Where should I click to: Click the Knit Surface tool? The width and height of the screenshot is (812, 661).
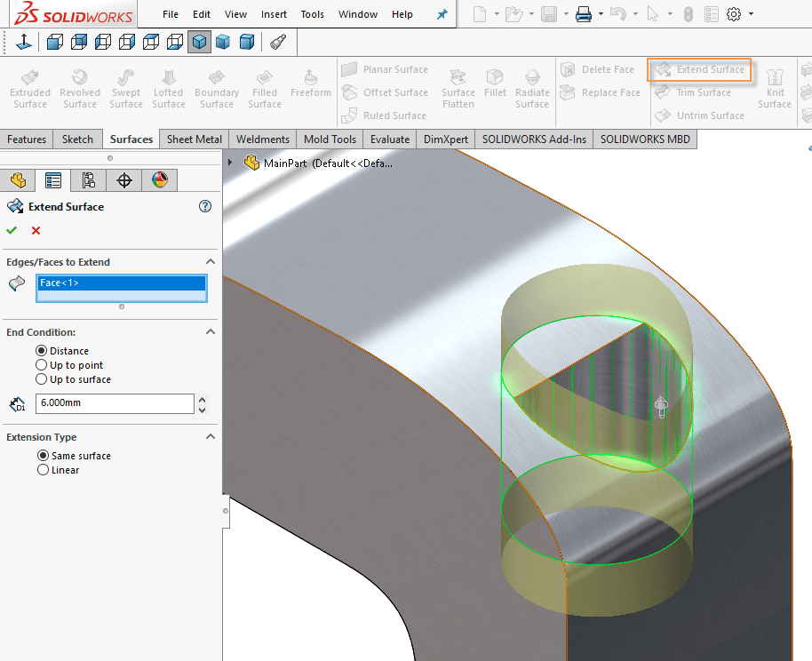(775, 89)
